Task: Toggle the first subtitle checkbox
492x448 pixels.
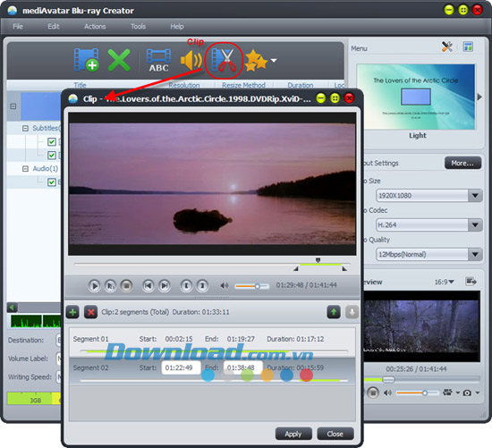Action: [52, 142]
